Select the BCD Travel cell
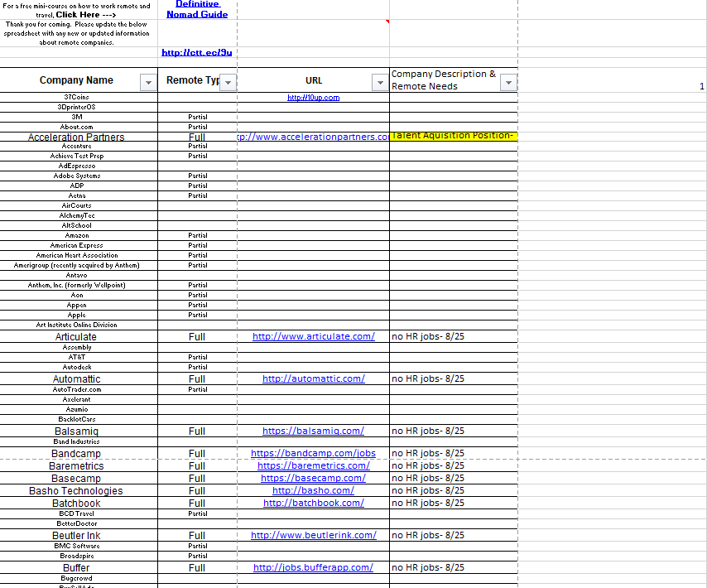The height and width of the screenshot is (588, 707). (x=77, y=513)
